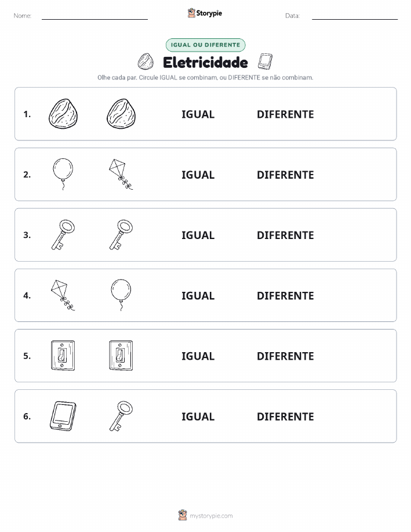Open the mystorypie.com footer link
The image size is (411, 532).
coord(211,516)
